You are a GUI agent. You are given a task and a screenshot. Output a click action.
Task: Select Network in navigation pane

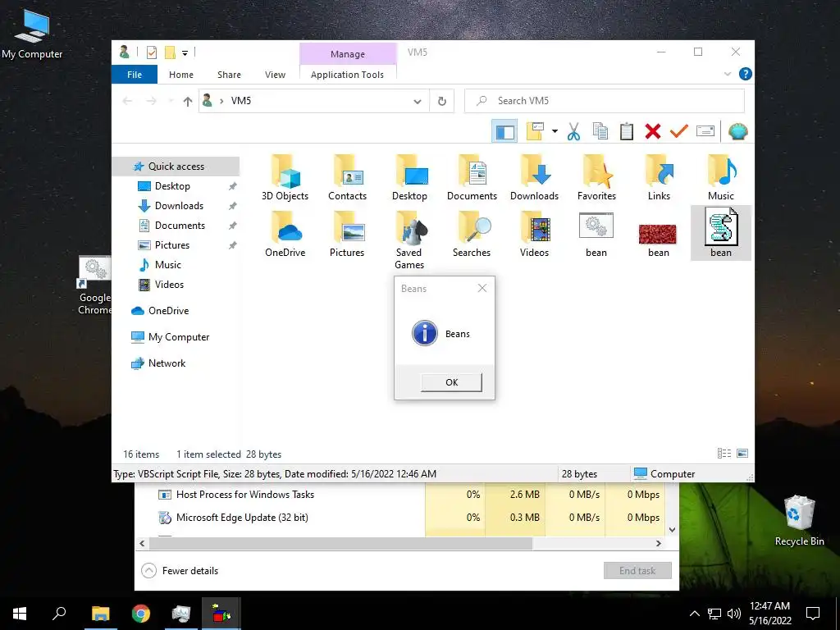tap(167, 363)
